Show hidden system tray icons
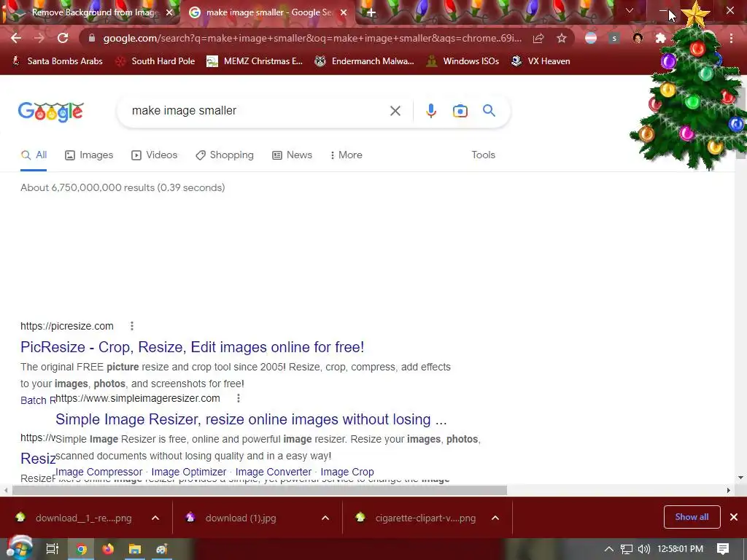 coord(609,549)
